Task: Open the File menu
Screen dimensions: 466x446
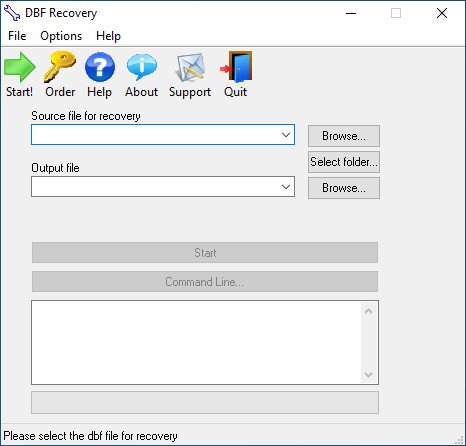Action: coord(17,36)
